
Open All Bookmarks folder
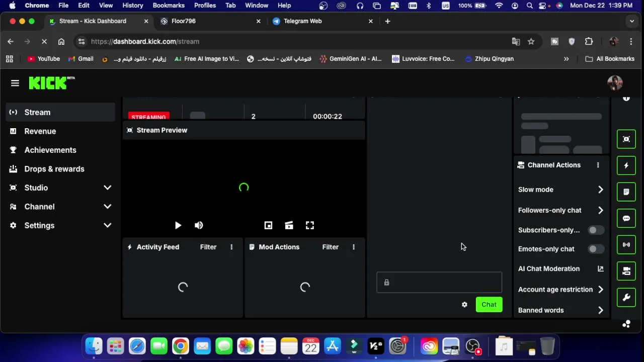[610, 59]
